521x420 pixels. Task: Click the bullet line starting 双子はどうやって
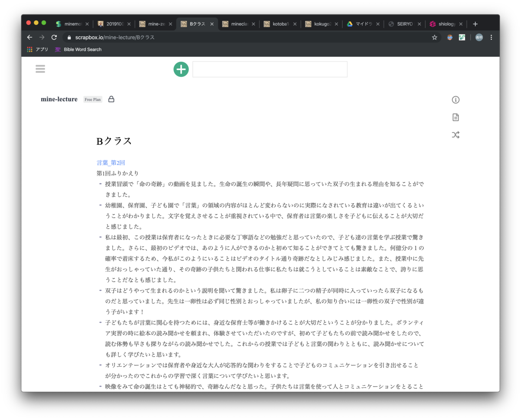click(264, 301)
